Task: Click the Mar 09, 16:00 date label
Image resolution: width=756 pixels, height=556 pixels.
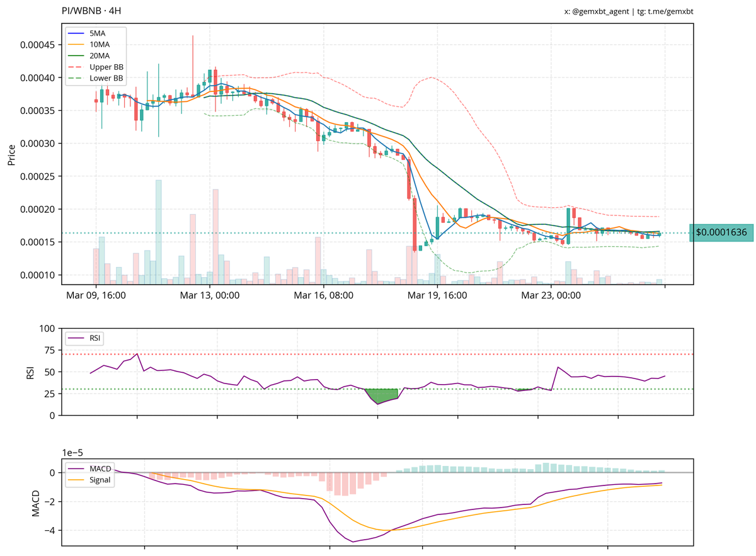Action: 96,295
